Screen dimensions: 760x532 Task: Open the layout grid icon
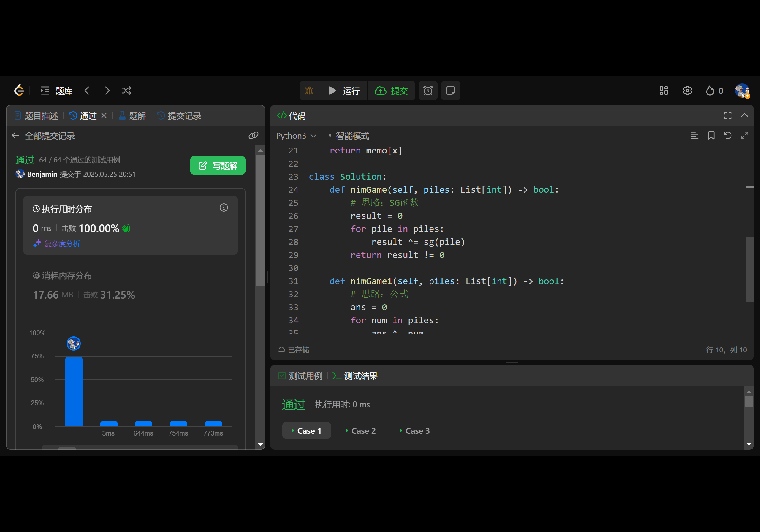point(663,91)
